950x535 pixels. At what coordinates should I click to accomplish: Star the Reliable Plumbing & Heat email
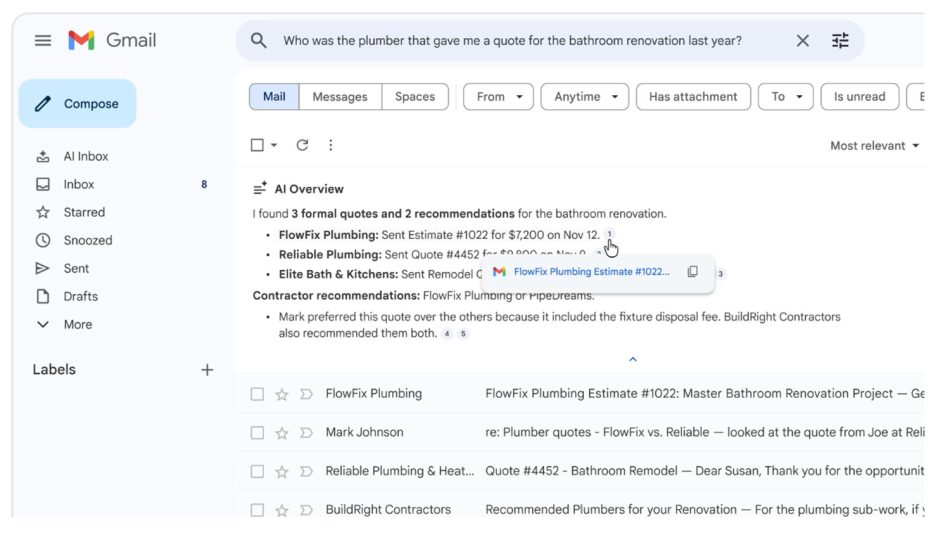[x=282, y=471]
